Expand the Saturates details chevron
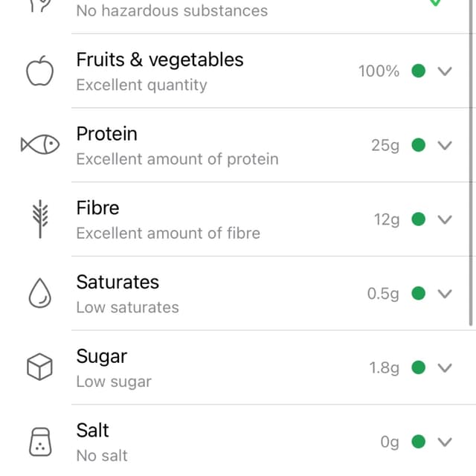Viewport: 476px width, 476px height. 445,293
